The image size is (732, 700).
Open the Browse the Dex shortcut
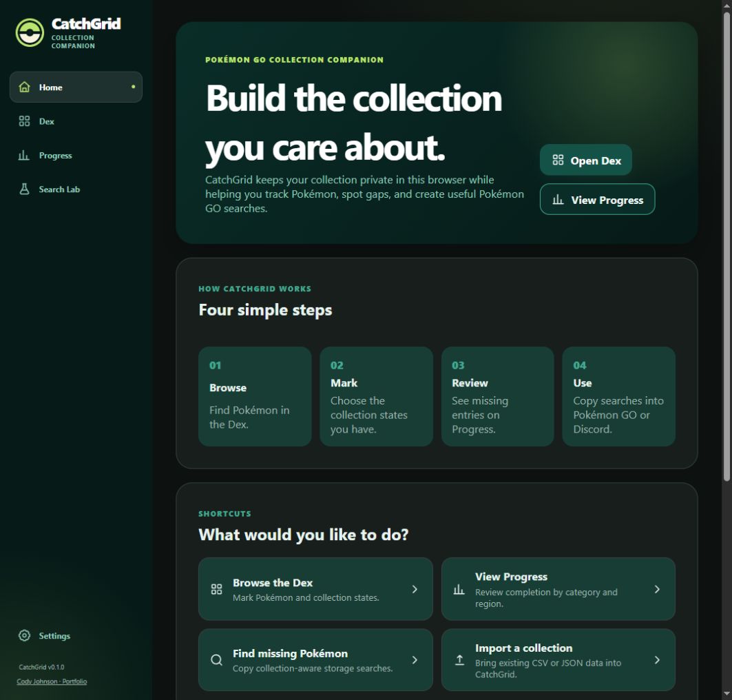(x=315, y=589)
